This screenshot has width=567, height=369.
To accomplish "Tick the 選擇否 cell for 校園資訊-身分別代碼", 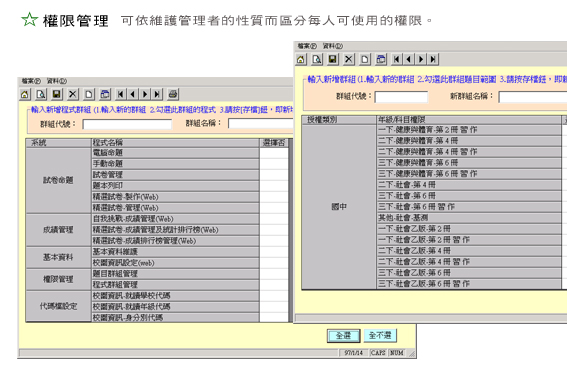I will pos(274,318).
